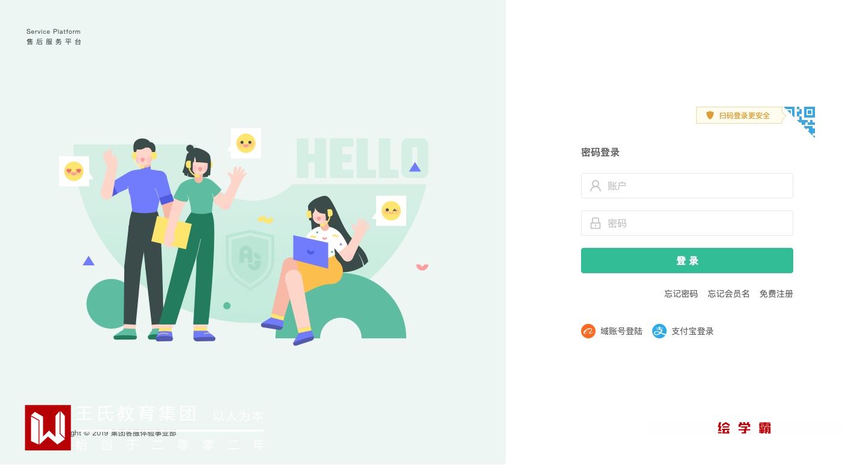
Task: Click the winking emoji speech bubble
Action: coord(390,210)
